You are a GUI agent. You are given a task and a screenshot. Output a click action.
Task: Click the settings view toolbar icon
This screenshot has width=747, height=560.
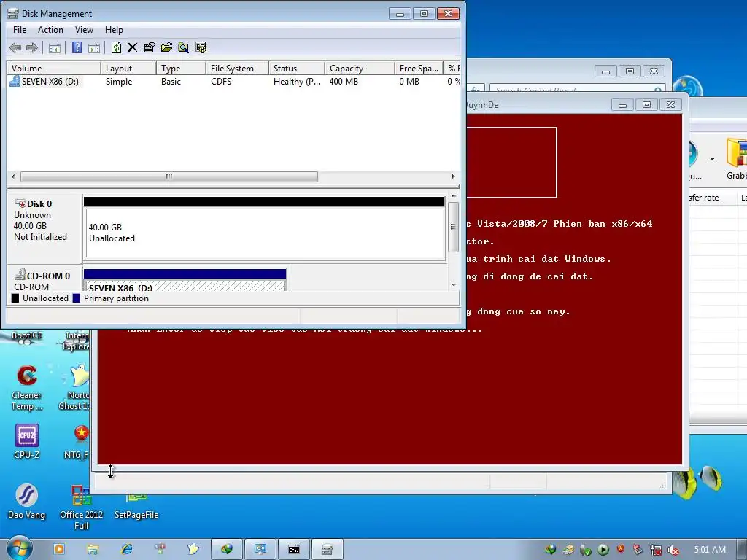(x=201, y=47)
